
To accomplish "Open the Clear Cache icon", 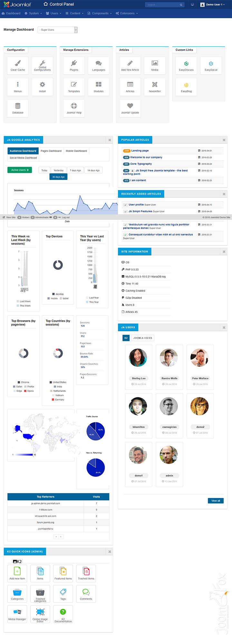I will tap(18, 65).
